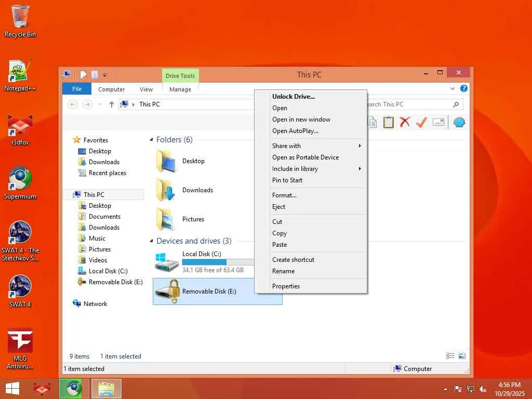Open the Windows Start button
This screenshot has width=532, height=399.
pos(12,389)
